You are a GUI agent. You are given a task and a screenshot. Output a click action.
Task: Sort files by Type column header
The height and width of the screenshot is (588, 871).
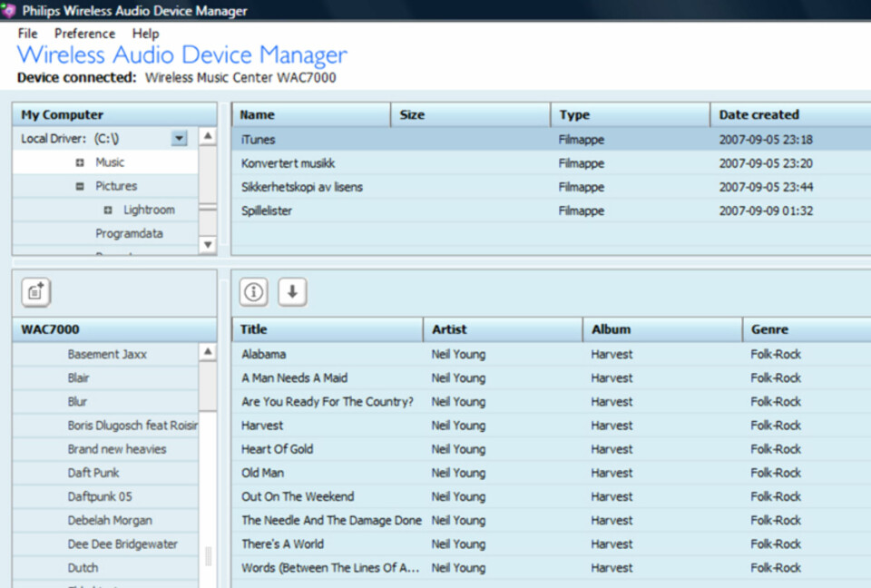[x=631, y=114]
